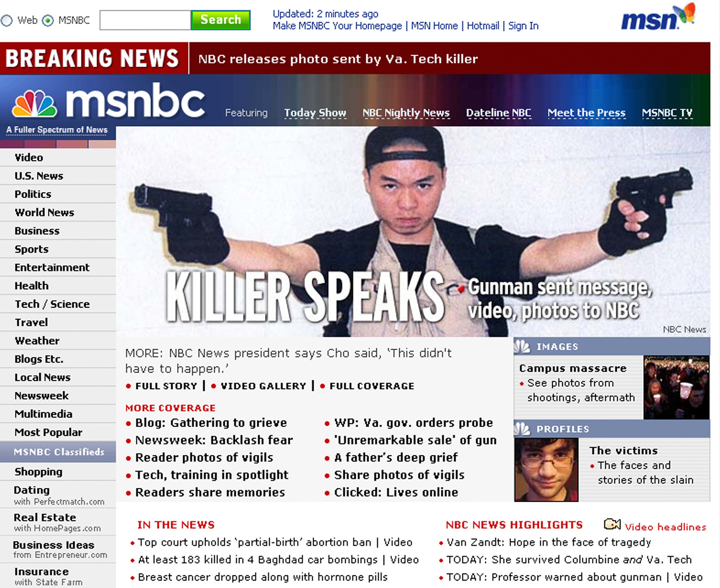This screenshot has width=720, height=588.
Task: Open the victims profile photo thumbnail
Action: [546, 469]
